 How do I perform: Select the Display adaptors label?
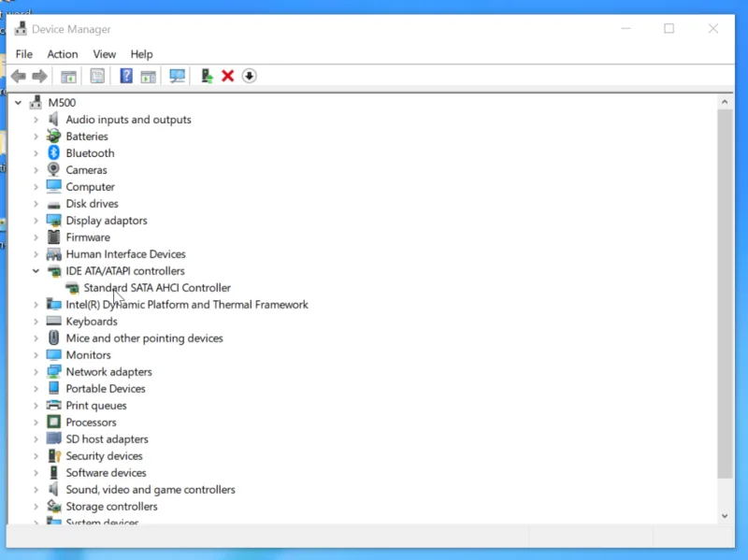[x=107, y=221]
